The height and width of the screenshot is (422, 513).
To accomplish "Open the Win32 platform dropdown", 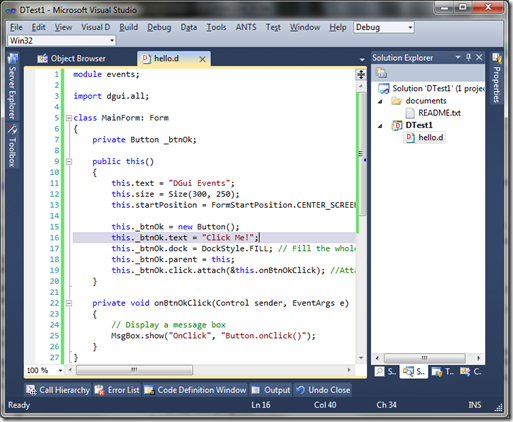I will (x=62, y=41).
